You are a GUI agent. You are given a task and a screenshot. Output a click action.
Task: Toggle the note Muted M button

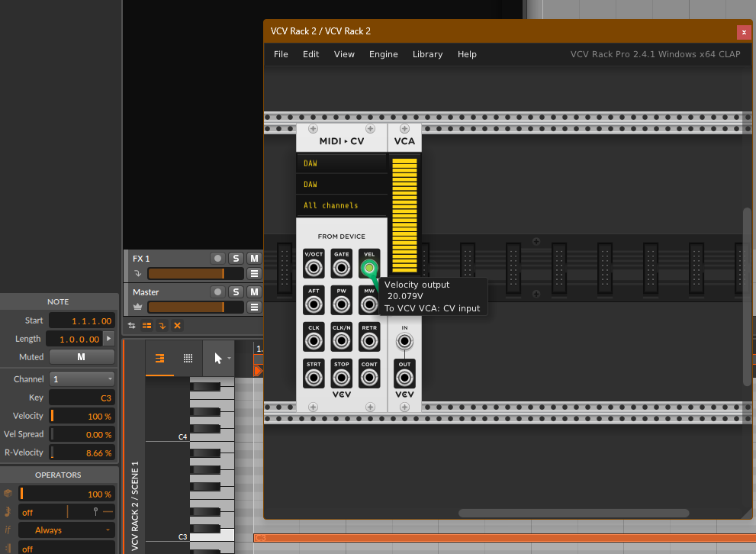(x=82, y=357)
